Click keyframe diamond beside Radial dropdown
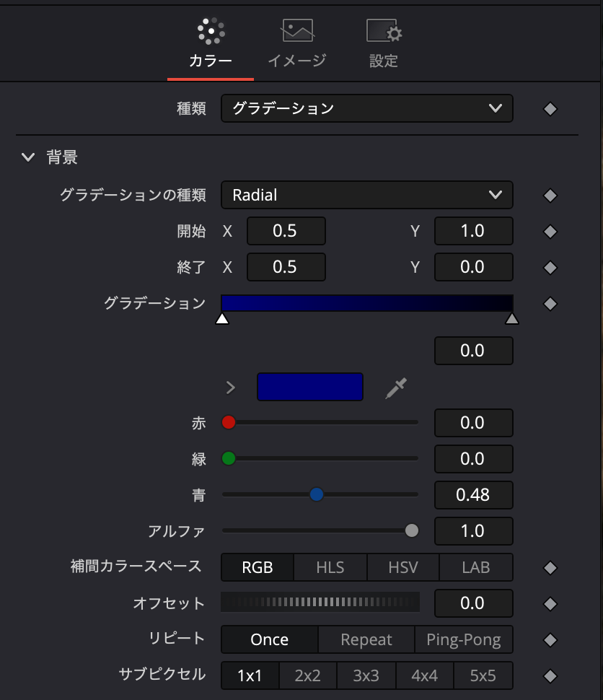Image resolution: width=603 pixels, height=700 pixels. click(550, 195)
